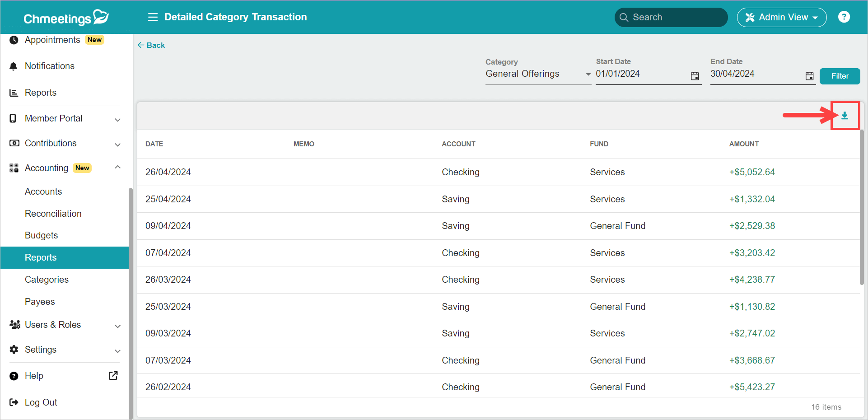Click the Chmeetings logo
Image resolution: width=868 pixels, height=420 pixels.
(66, 18)
